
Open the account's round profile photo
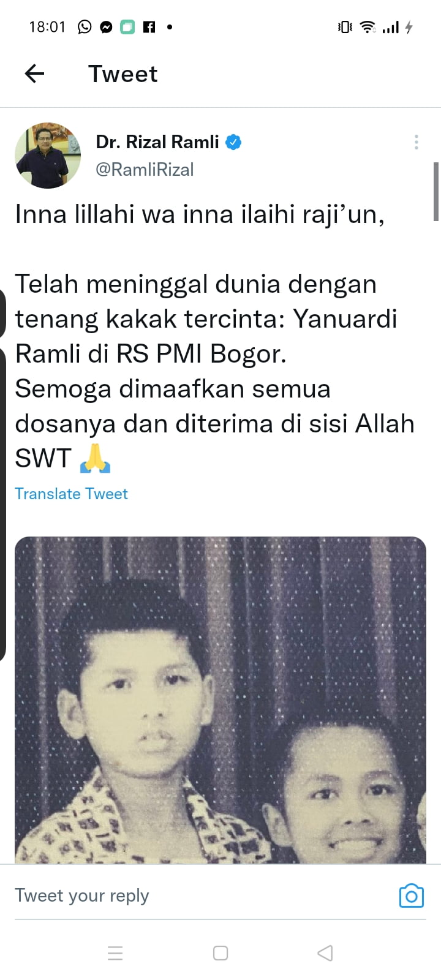pyautogui.click(x=48, y=155)
